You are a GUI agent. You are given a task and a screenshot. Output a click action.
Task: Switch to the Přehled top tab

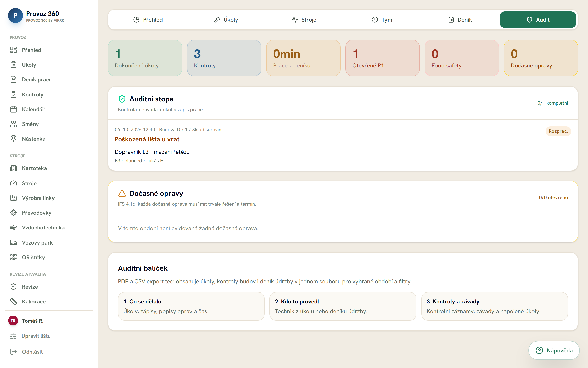click(x=148, y=20)
